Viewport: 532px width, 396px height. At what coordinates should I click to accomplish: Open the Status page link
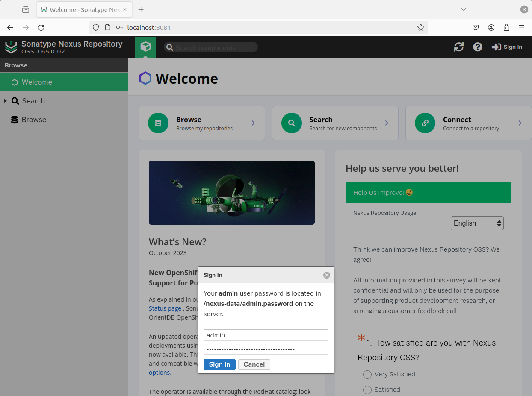click(165, 308)
